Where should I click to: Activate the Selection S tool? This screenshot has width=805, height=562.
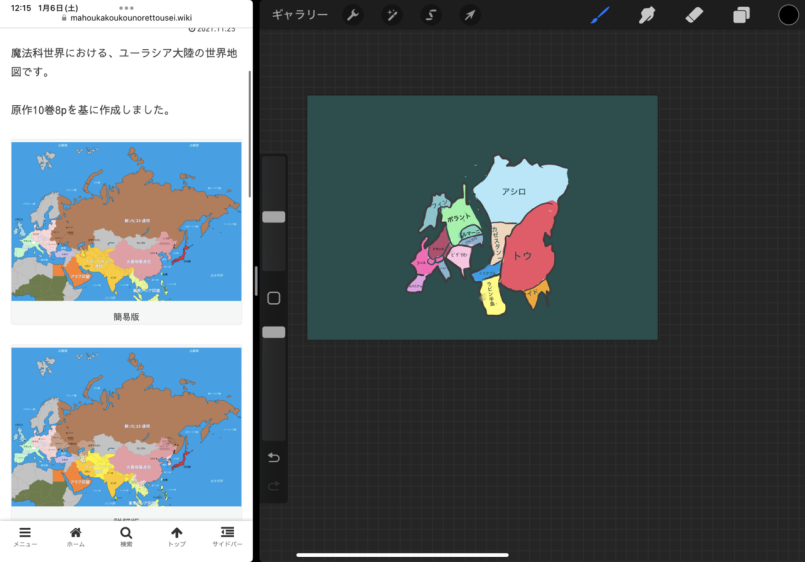[431, 15]
